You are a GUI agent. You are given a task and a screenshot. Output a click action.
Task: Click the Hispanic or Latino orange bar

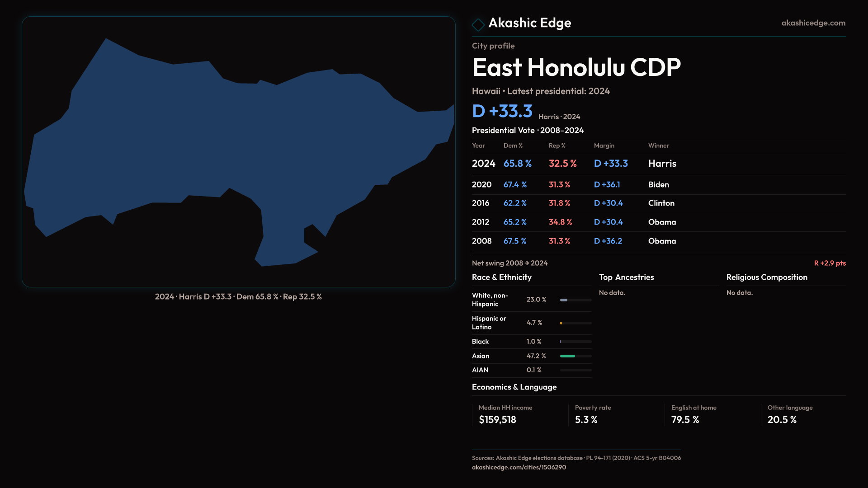click(561, 323)
